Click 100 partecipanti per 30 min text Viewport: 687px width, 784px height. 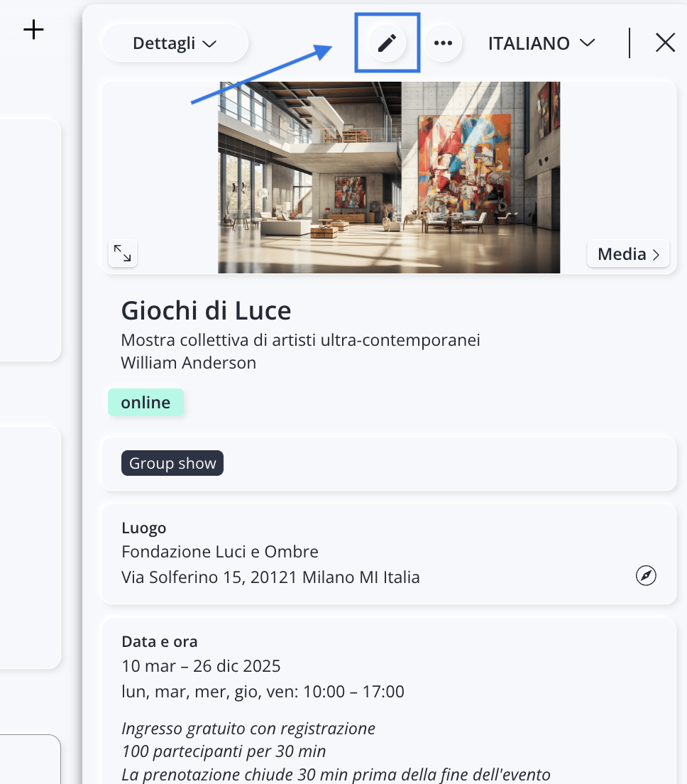[x=224, y=751]
